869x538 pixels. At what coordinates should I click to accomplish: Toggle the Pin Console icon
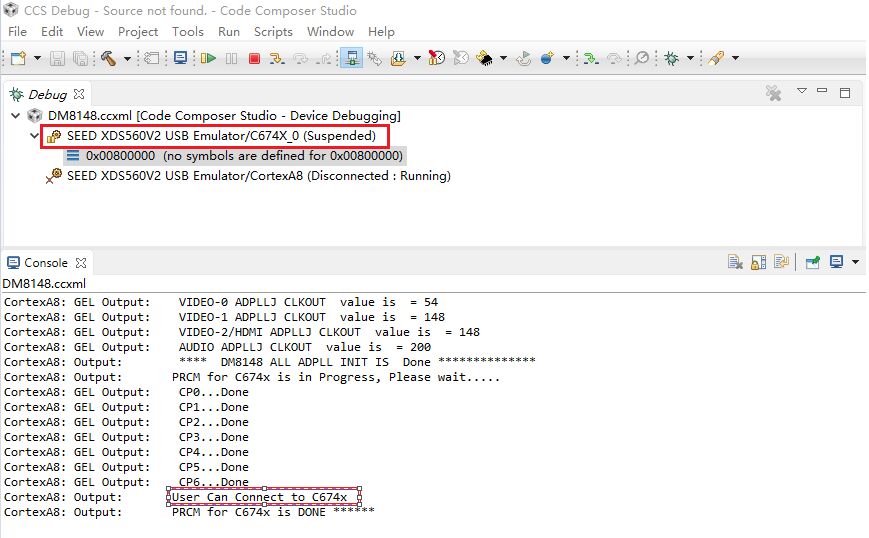pos(812,262)
